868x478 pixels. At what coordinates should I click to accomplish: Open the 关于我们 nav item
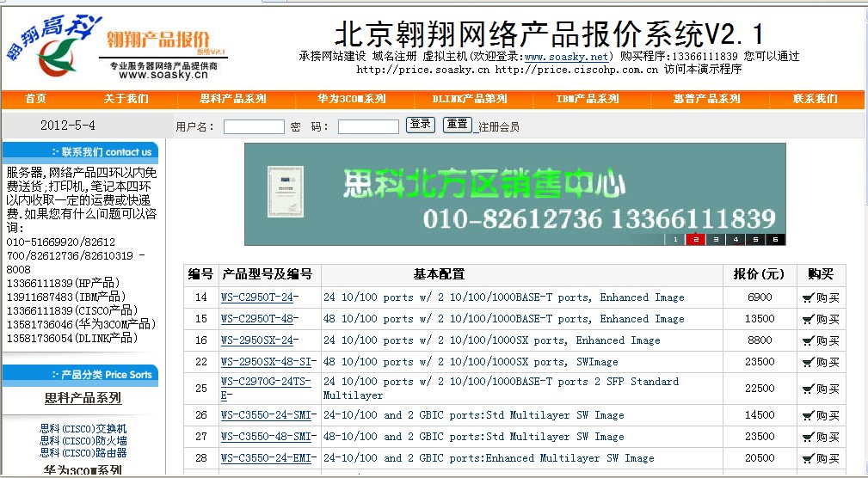pyautogui.click(x=126, y=99)
